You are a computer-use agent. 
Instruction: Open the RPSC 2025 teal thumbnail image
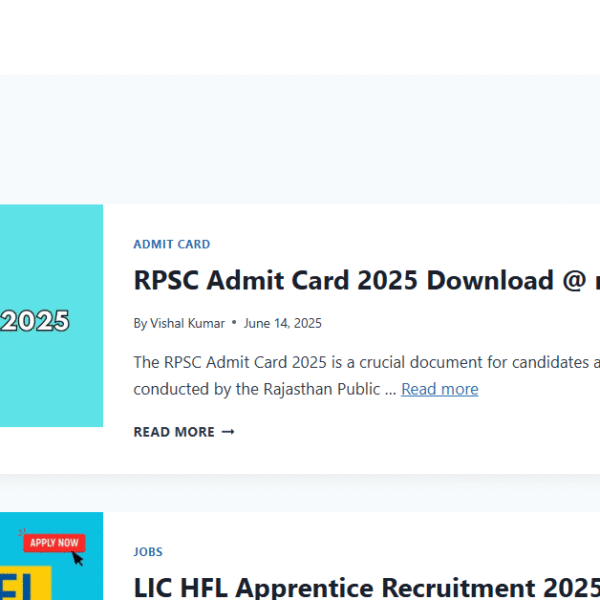[51, 316]
